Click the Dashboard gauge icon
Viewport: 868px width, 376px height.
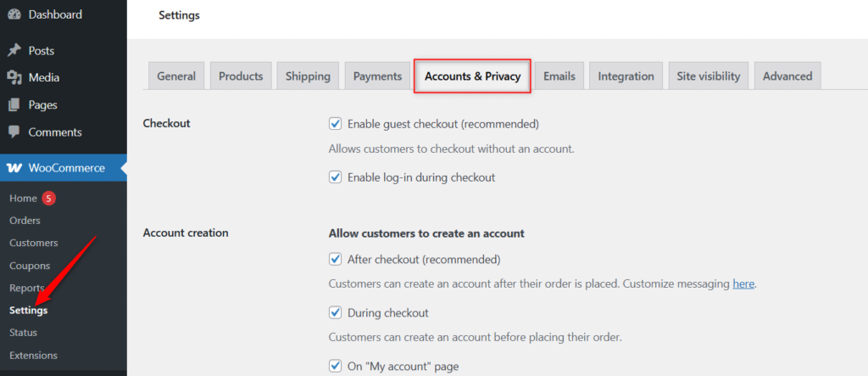click(14, 14)
